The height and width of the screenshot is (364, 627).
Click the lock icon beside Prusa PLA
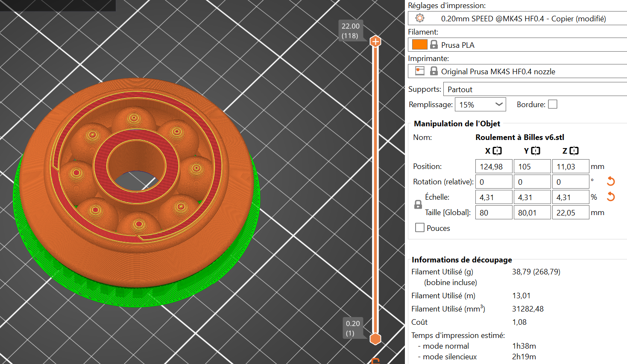coord(434,44)
